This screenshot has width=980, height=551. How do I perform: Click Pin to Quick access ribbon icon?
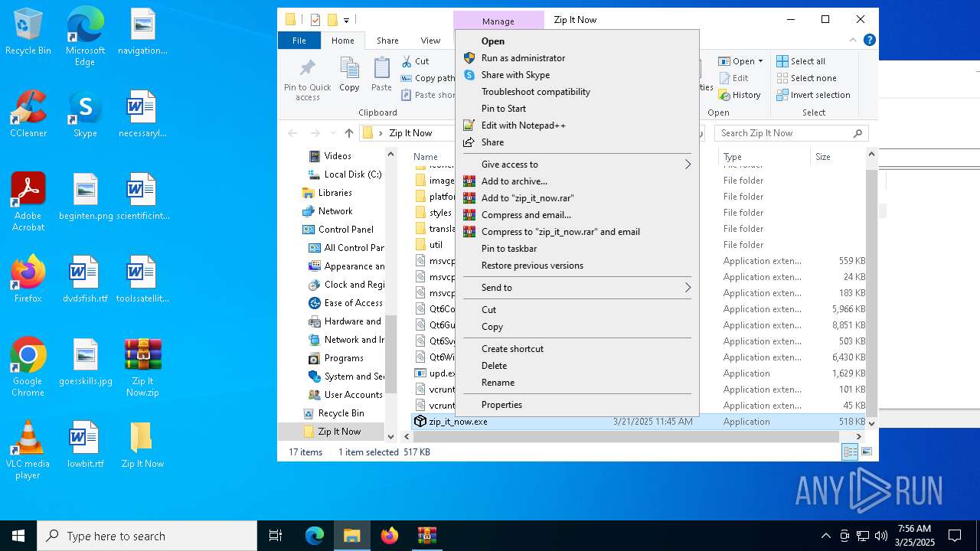pos(308,80)
